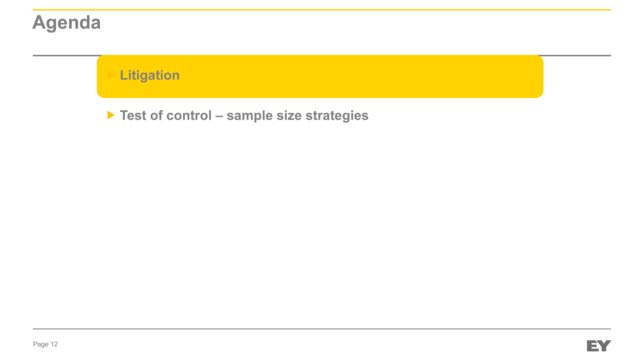
Task: Click the Page 12 footer label
Action: (45, 344)
